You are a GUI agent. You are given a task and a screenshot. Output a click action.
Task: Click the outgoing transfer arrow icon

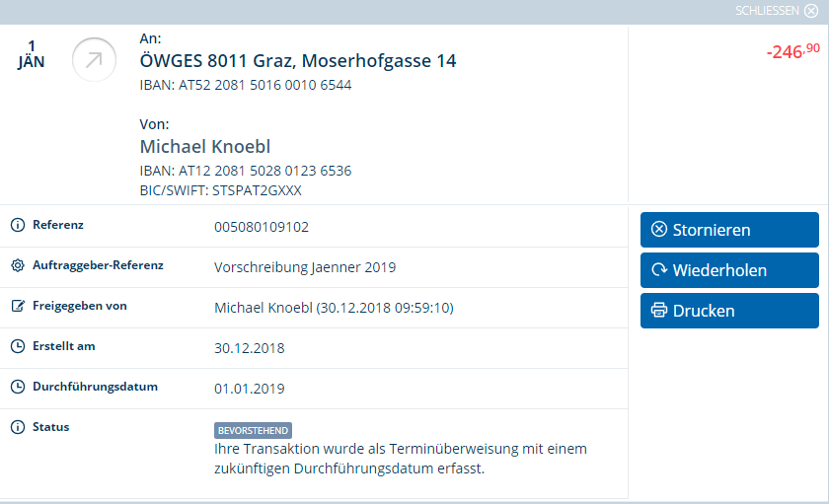(x=94, y=60)
